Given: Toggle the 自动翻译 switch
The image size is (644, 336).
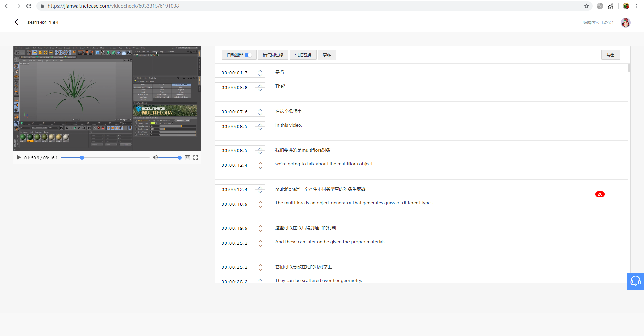Looking at the screenshot, I should coord(248,55).
